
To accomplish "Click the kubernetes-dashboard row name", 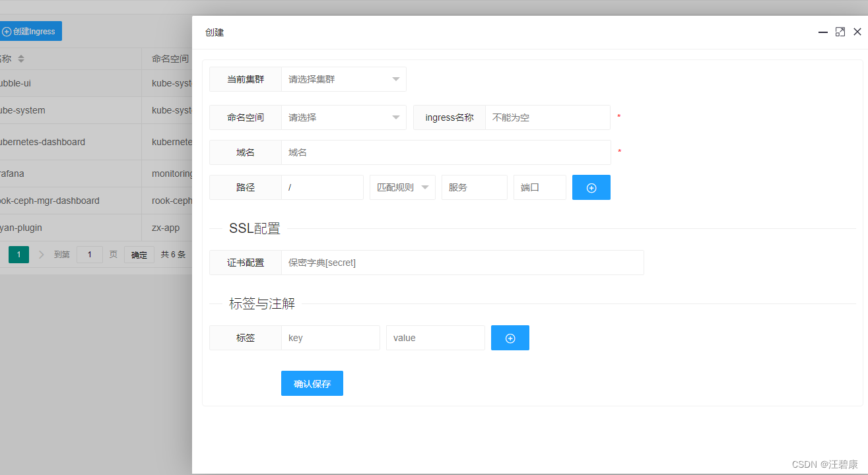I will click(x=41, y=142).
